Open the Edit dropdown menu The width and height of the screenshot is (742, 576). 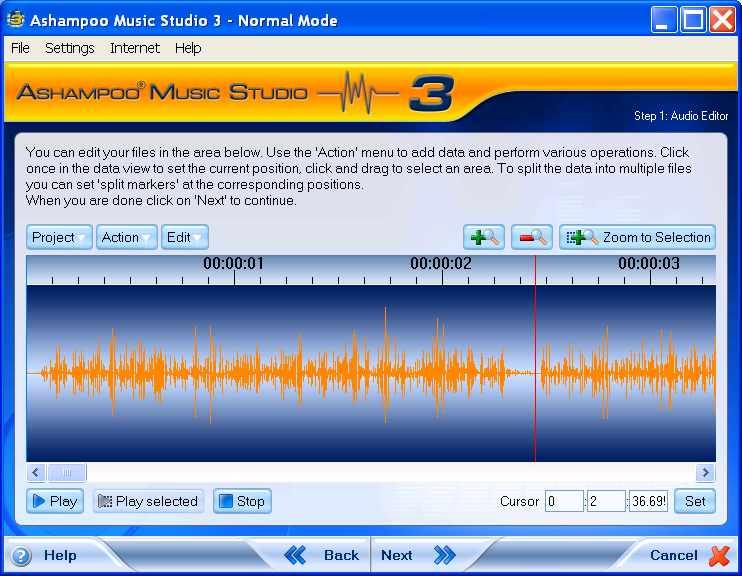(x=185, y=237)
